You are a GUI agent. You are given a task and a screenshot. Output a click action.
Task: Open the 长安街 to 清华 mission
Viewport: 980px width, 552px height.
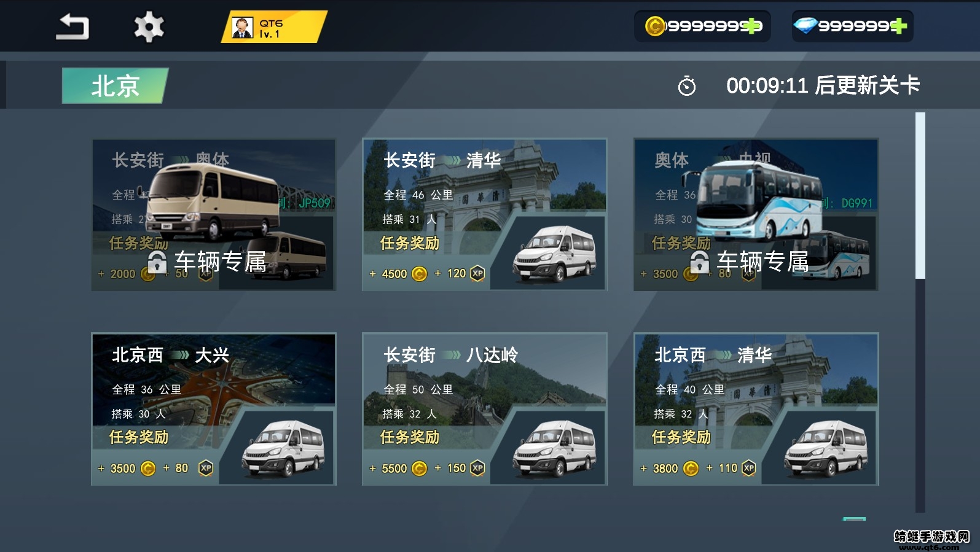tap(485, 214)
